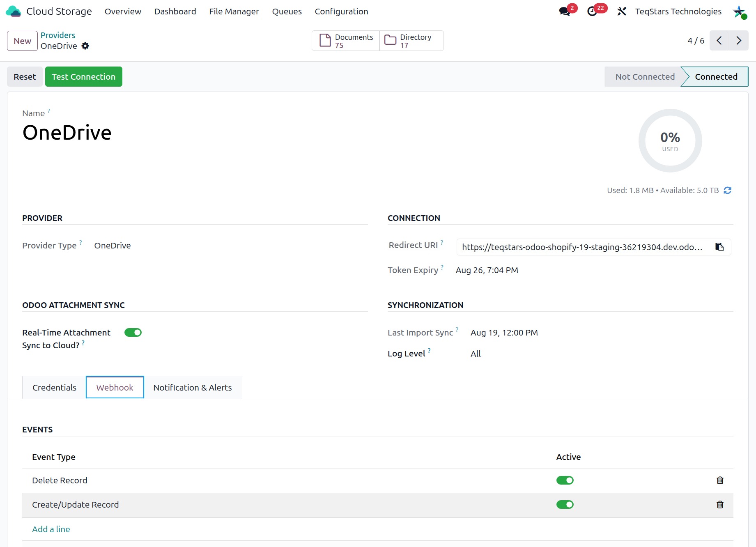
Task: Open the Overview menu
Action: [x=123, y=11]
